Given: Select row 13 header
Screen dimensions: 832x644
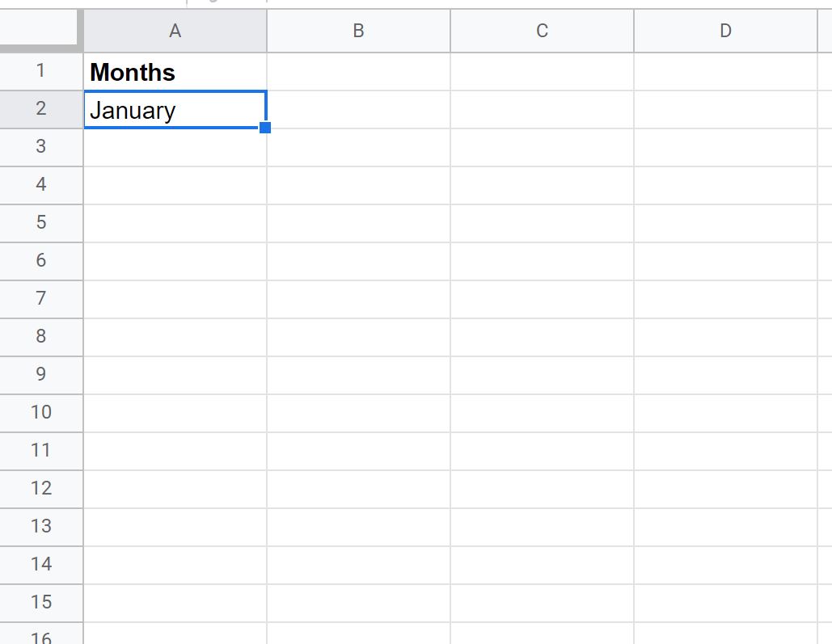Looking at the screenshot, I should (x=41, y=528).
